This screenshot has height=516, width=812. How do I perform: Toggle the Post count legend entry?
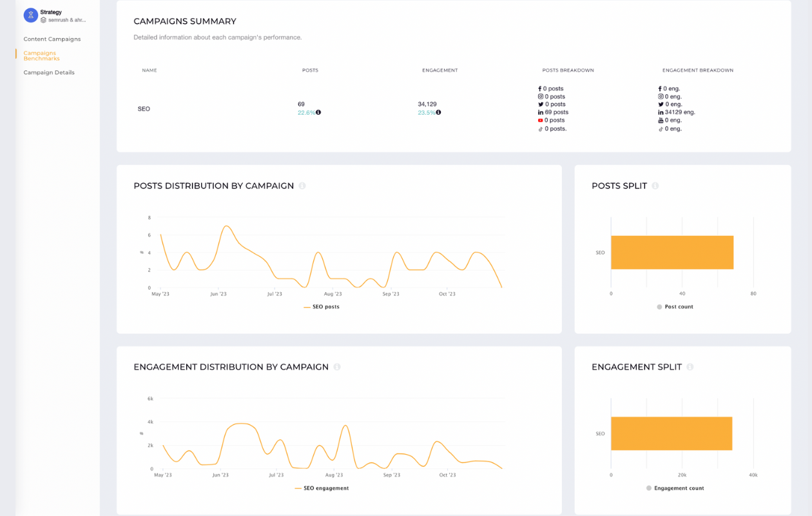click(x=675, y=307)
